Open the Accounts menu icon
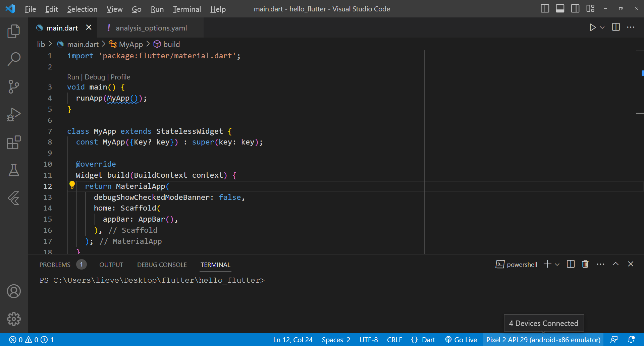 coord(14,291)
